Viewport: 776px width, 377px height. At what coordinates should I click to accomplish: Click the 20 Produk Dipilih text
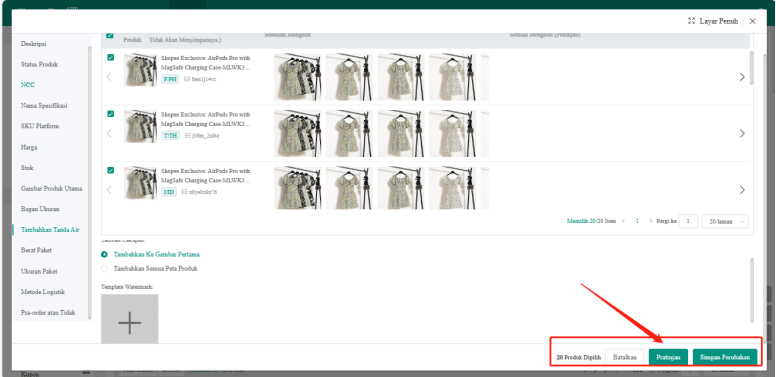(579, 357)
